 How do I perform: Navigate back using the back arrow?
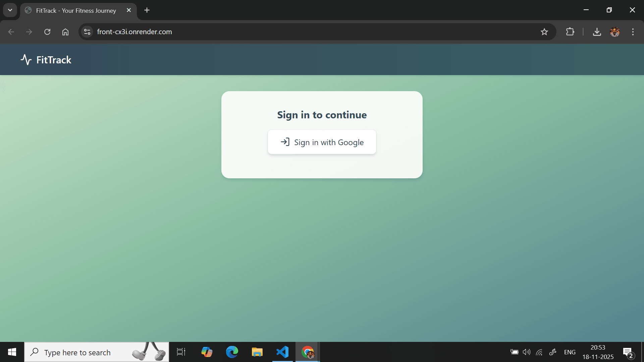pos(11,32)
